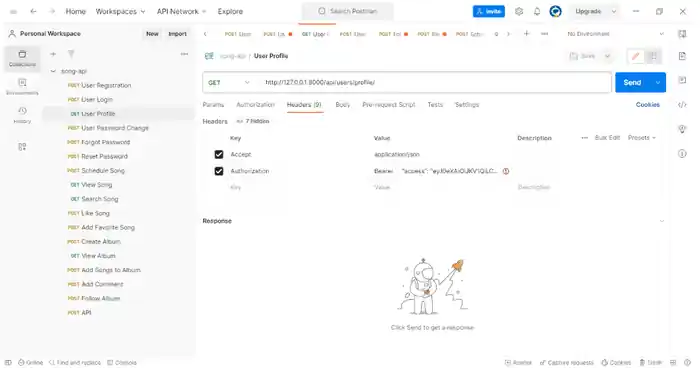
Task: Go forward with the right arrow in header
Action: click(52, 11)
